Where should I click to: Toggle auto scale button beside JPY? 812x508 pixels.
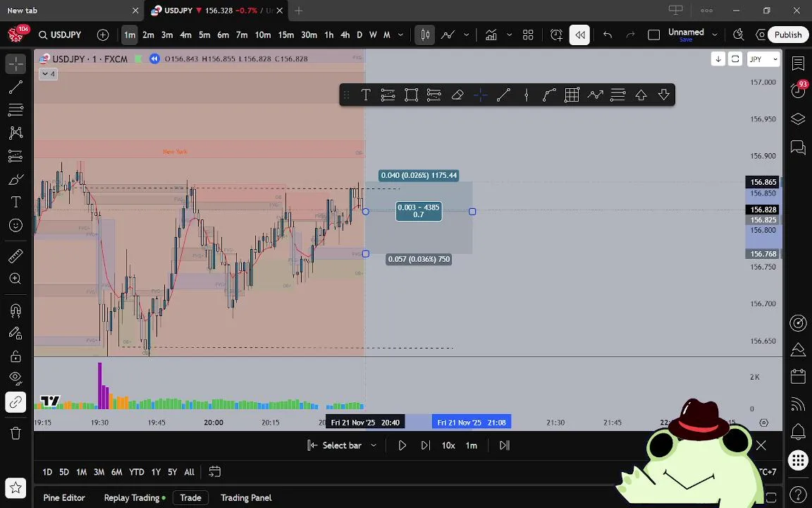735,59
